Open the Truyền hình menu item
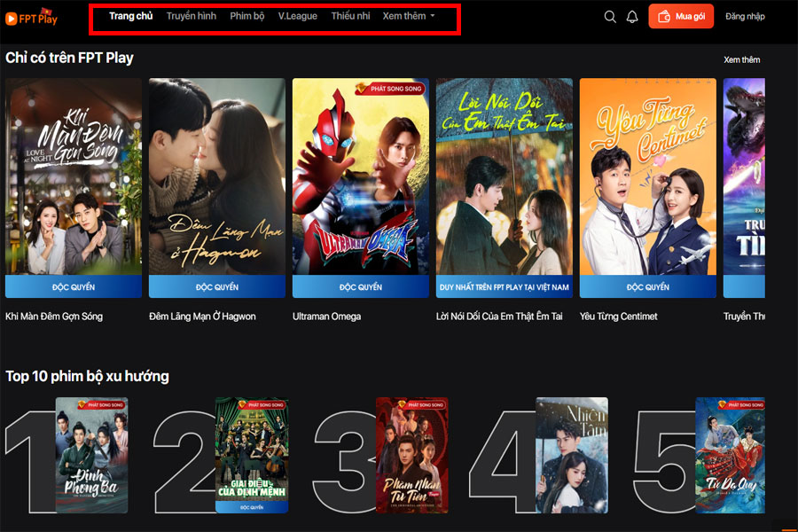This screenshot has width=798, height=532. click(191, 16)
